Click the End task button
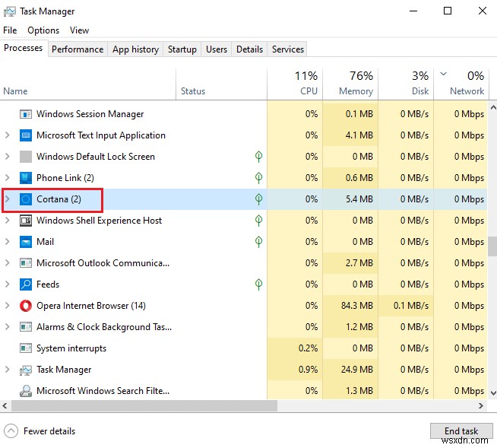This screenshot has height=448, width=497. tap(461, 431)
